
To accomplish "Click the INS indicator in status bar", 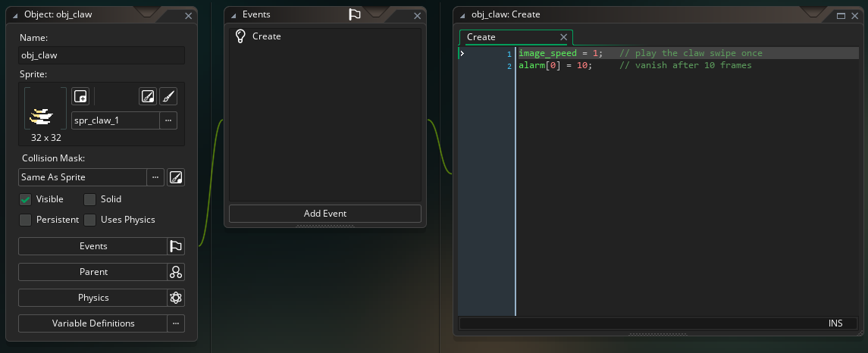I will [835, 323].
